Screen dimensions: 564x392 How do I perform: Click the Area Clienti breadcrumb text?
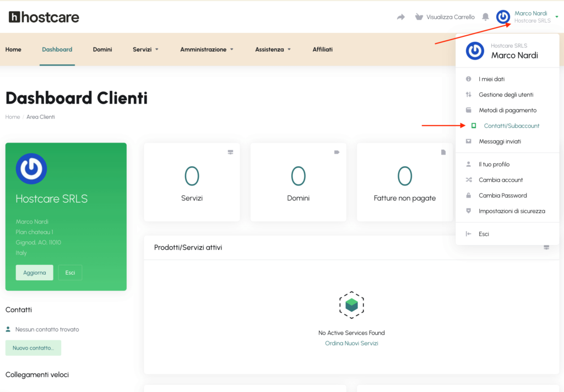click(41, 117)
